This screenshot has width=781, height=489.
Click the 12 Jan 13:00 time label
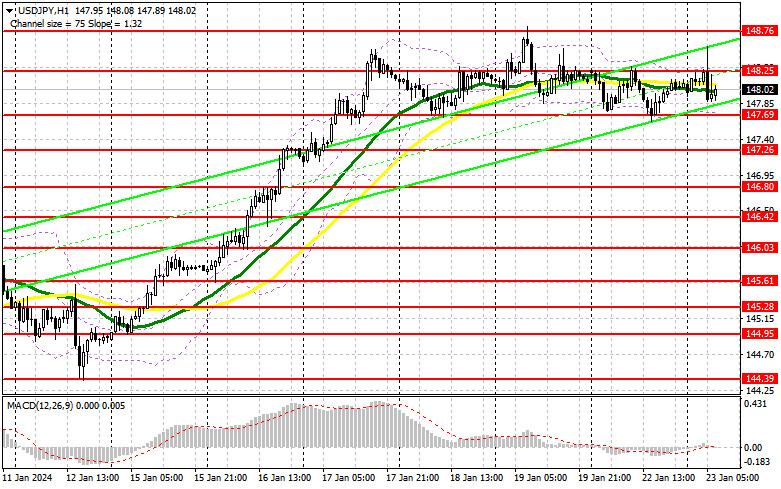click(x=93, y=478)
